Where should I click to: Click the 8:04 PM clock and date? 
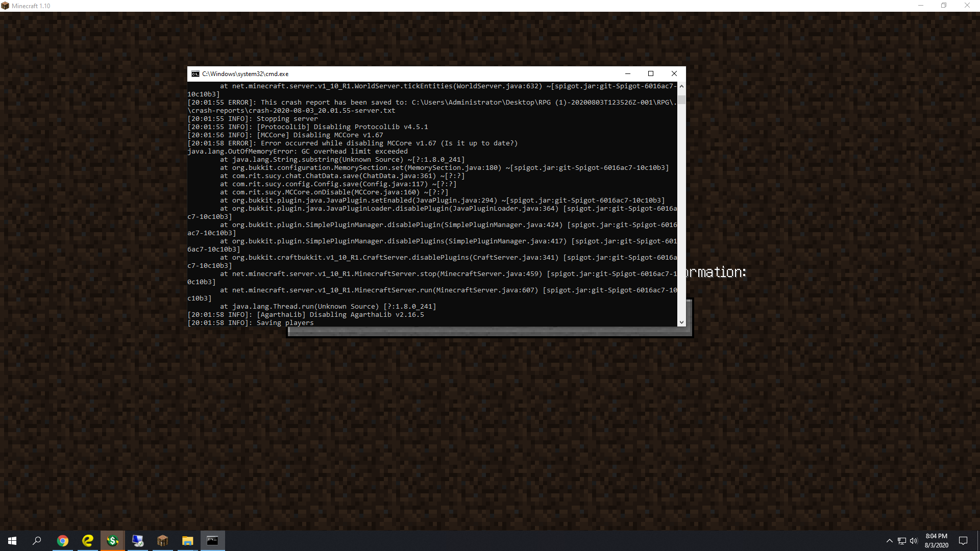pyautogui.click(x=936, y=541)
